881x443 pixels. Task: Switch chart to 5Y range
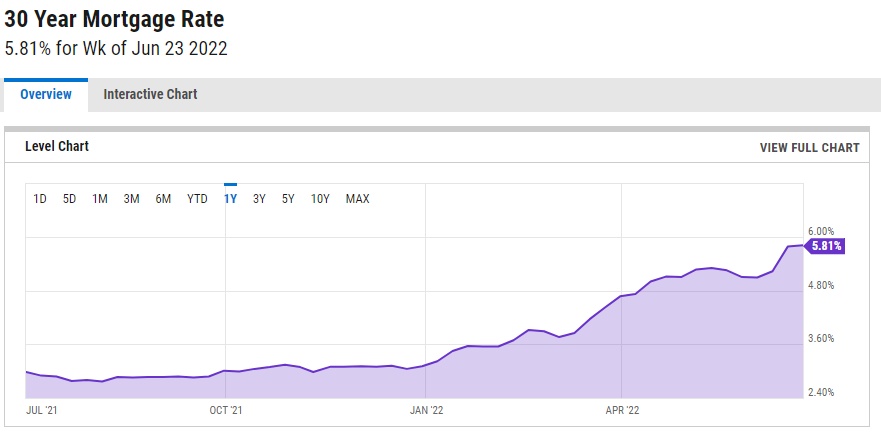288,199
